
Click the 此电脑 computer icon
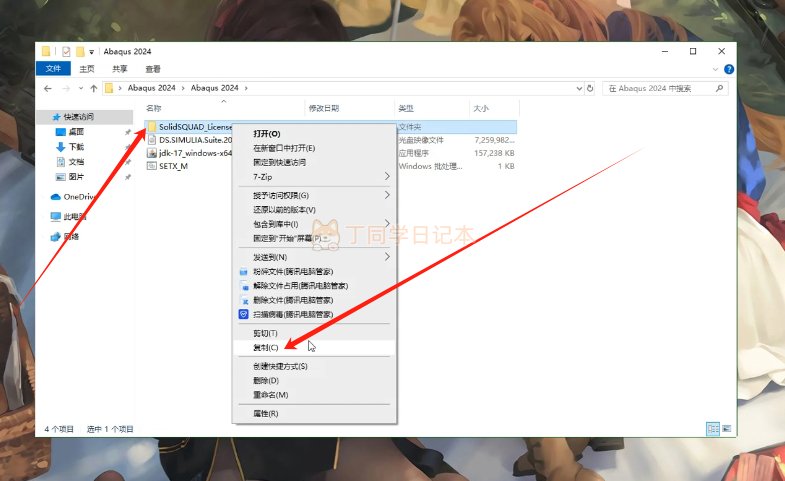point(56,217)
